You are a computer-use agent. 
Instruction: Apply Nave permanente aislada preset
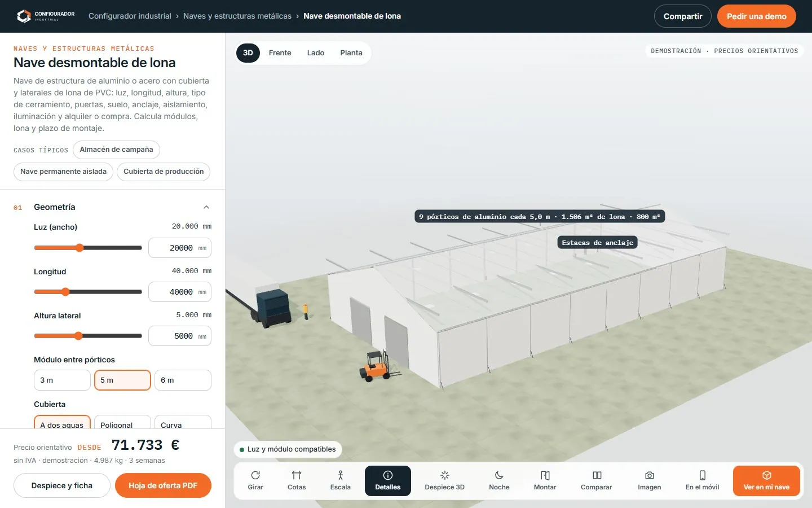[63, 172]
